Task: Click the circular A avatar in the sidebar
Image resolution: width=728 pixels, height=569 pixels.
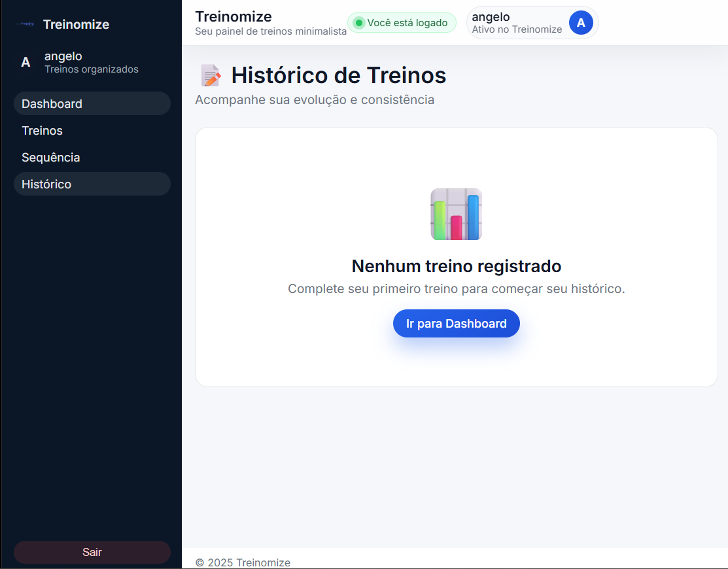Action: (x=26, y=62)
